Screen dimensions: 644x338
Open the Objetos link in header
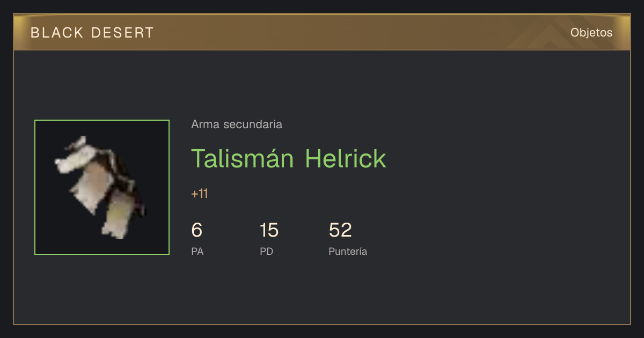click(591, 32)
